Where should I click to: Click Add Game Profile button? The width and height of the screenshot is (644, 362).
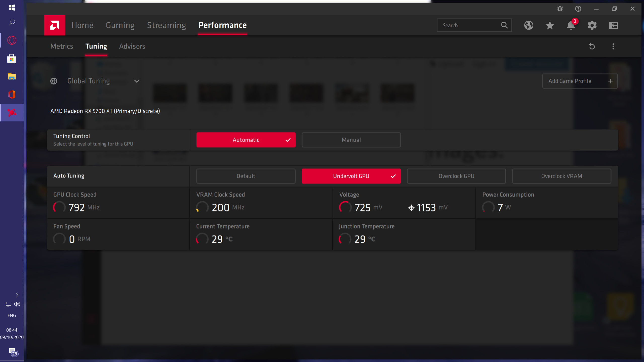coord(580,81)
